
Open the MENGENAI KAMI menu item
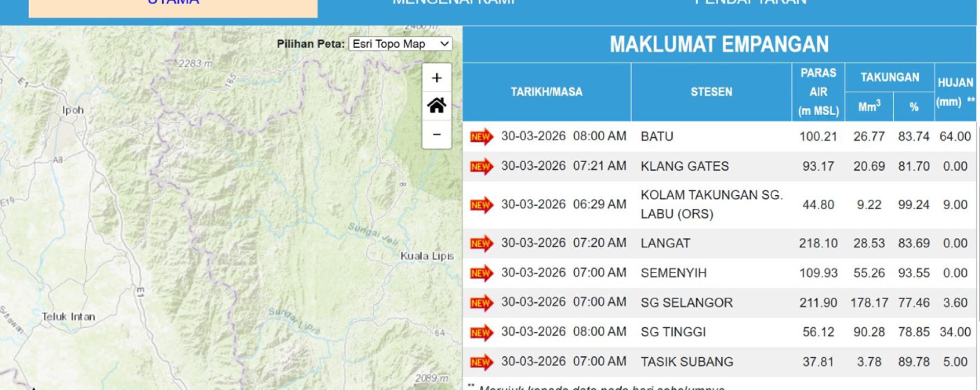pyautogui.click(x=453, y=3)
